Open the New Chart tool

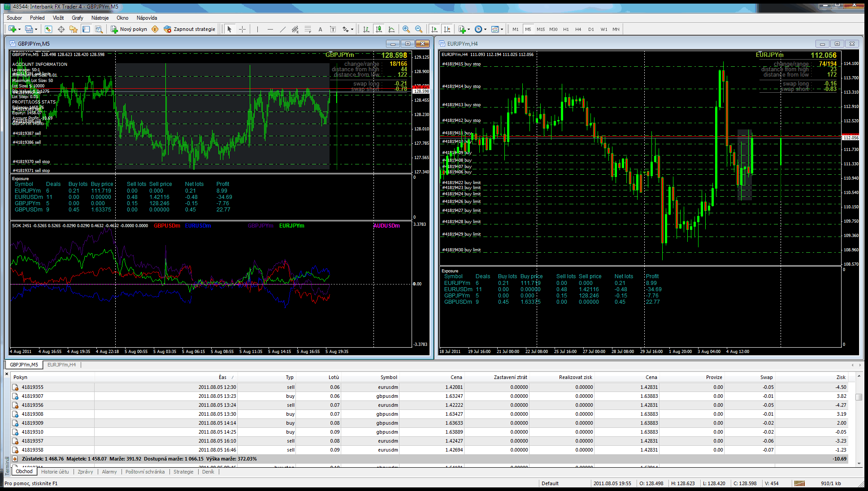(x=12, y=29)
